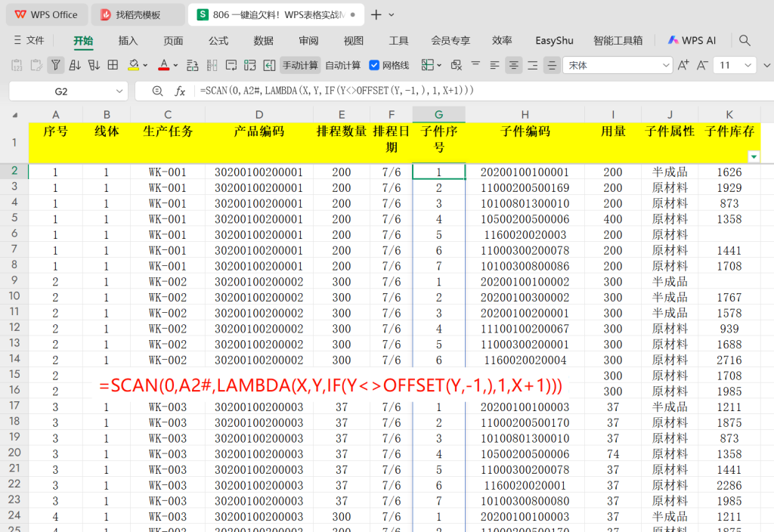Decrease font size with A- icon
The image size is (774, 532).
pos(702,65)
